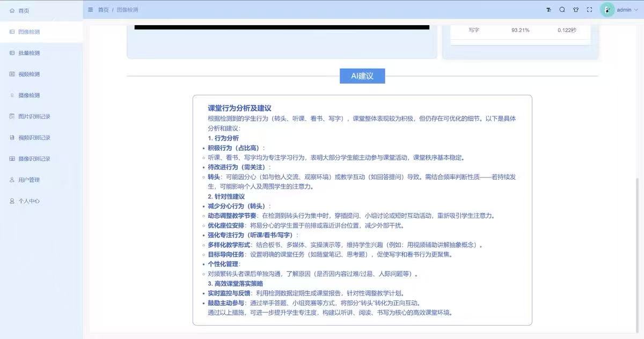Click the bold text 多样化教学形式

(229, 245)
